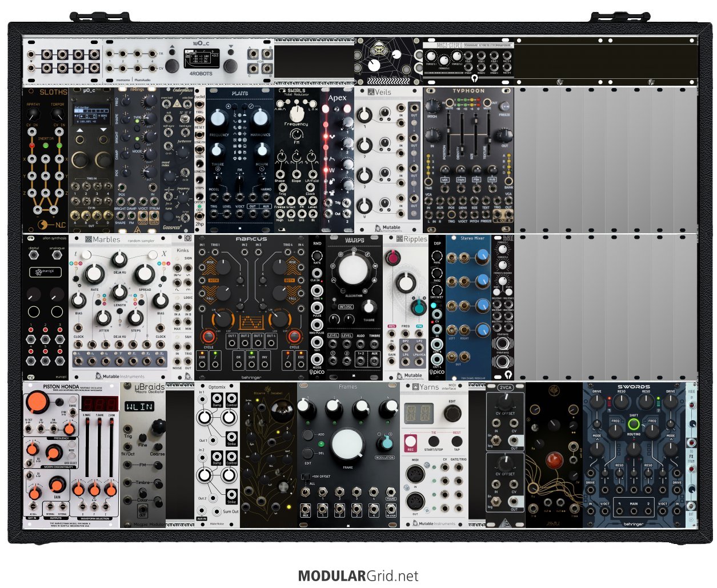The height and width of the screenshot is (588, 717).
Task: Click the WLIN display on uBraids
Action: pyautogui.click(x=139, y=407)
